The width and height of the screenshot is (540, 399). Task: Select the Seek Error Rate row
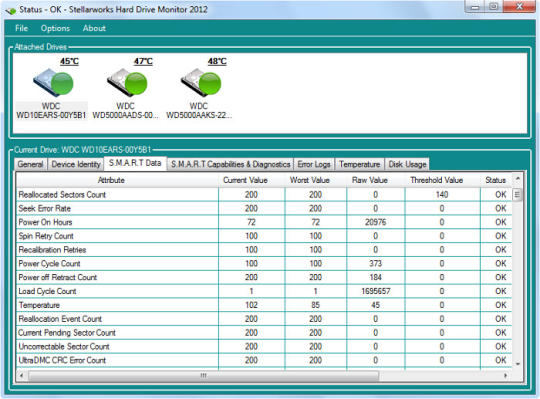point(264,208)
